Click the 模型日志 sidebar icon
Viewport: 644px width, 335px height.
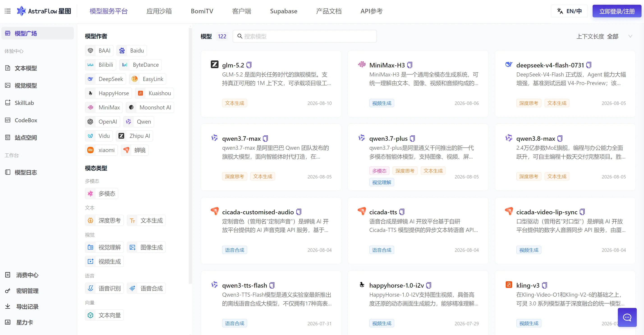point(8,172)
